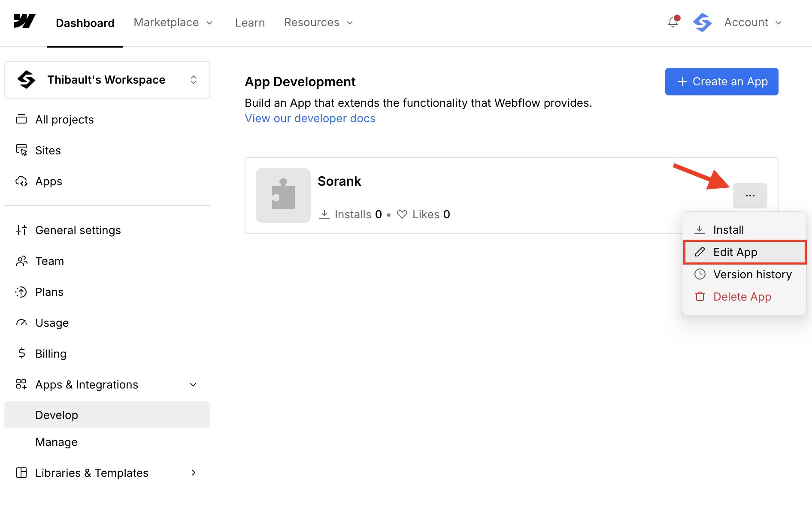Click the Team people icon

[x=21, y=261]
